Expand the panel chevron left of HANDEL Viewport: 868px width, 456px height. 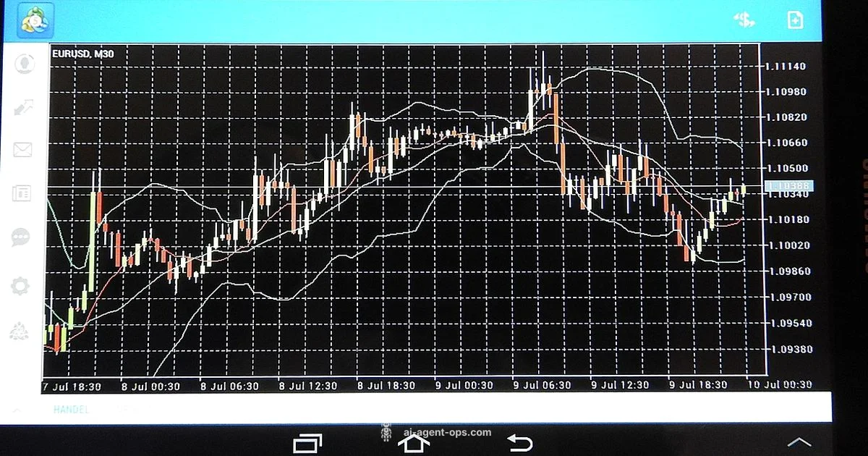[x=16, y=410]
